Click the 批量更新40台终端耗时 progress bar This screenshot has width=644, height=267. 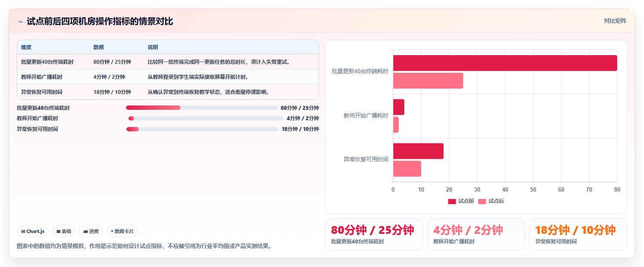[x=202, y=108]
